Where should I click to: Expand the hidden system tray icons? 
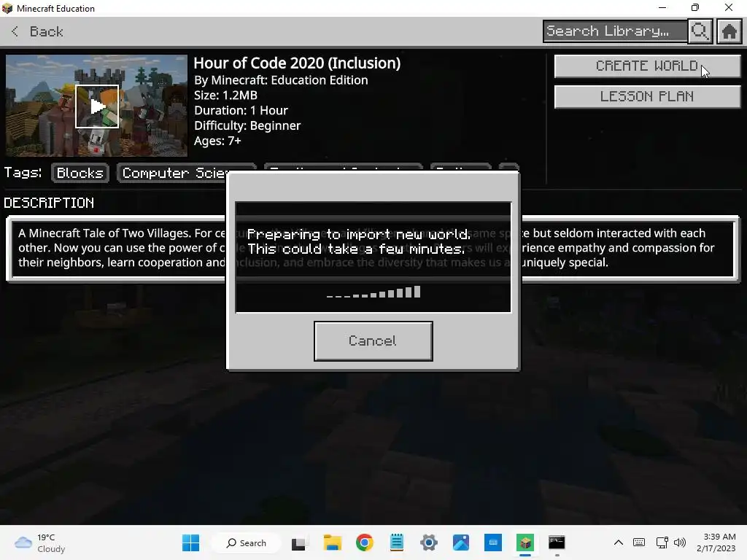618,542
